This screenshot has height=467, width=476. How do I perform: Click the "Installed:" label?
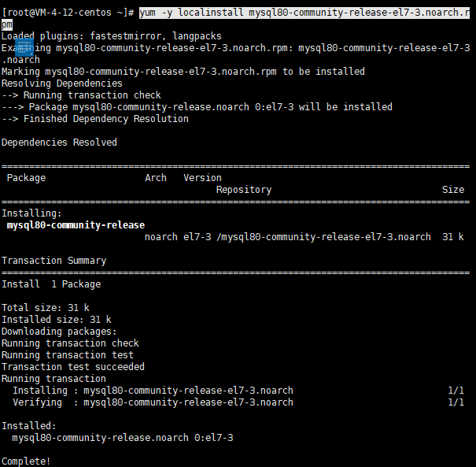pyautogui.click(x=29, y=426)
